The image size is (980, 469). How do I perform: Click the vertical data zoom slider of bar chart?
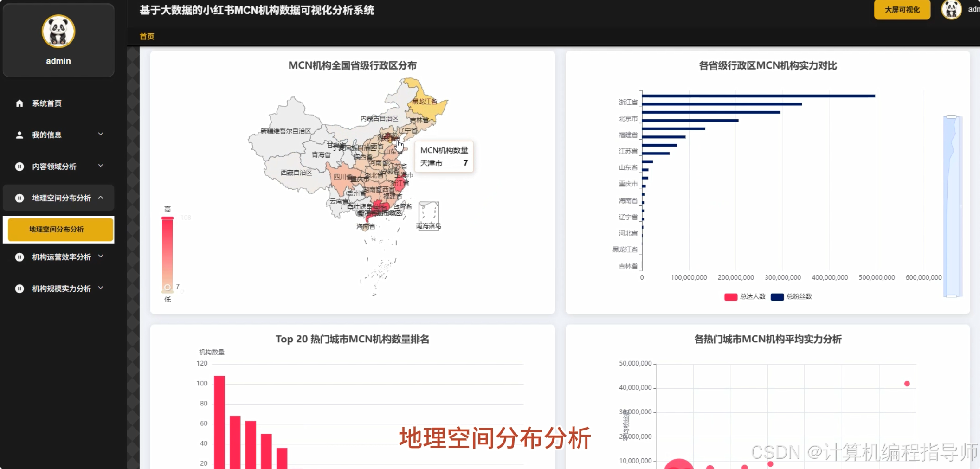click(952, 206)
